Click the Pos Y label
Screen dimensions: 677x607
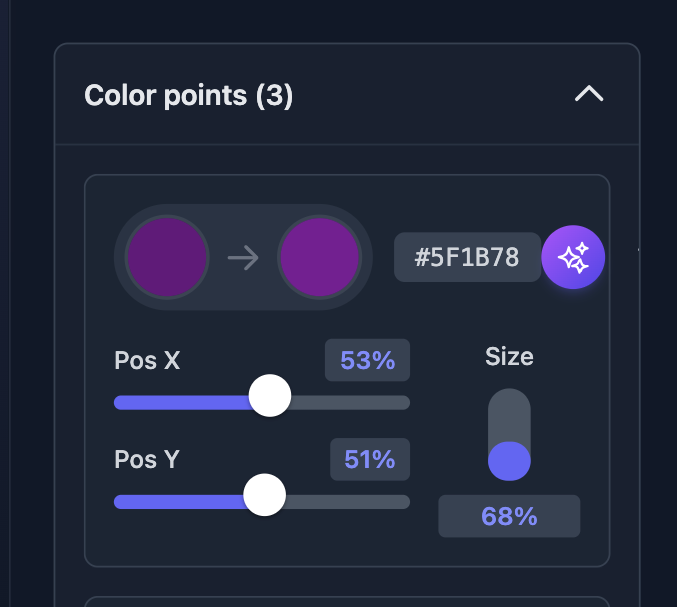(149, 460)
